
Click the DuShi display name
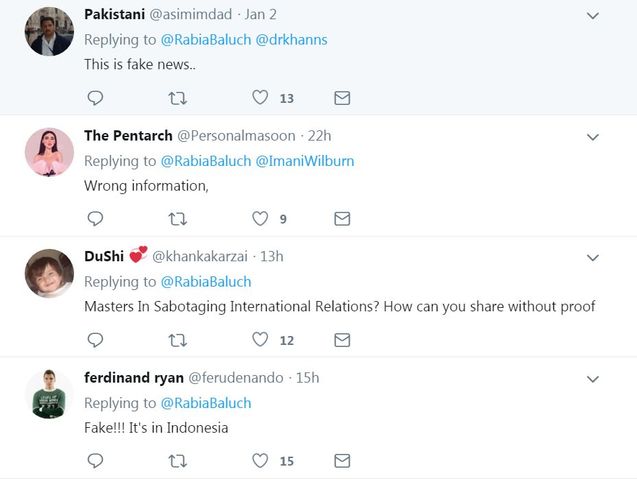(x=104, y=256)
